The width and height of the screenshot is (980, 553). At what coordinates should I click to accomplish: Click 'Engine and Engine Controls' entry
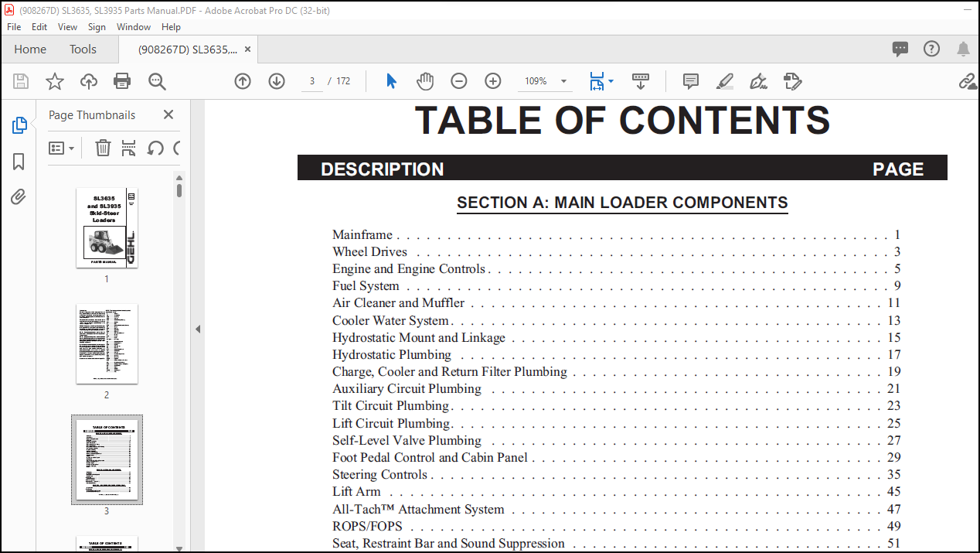(x=409, y=268)
